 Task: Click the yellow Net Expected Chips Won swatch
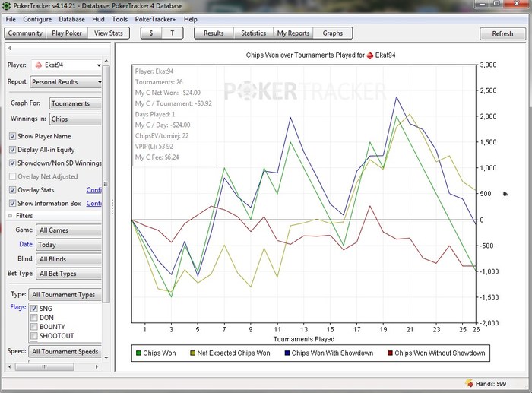[193, 353]
